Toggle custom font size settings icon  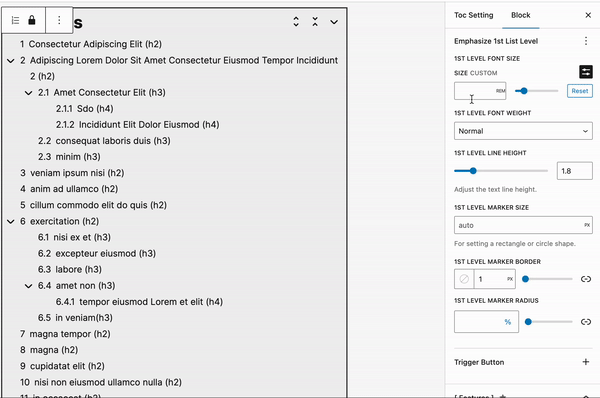pos(586,72)
